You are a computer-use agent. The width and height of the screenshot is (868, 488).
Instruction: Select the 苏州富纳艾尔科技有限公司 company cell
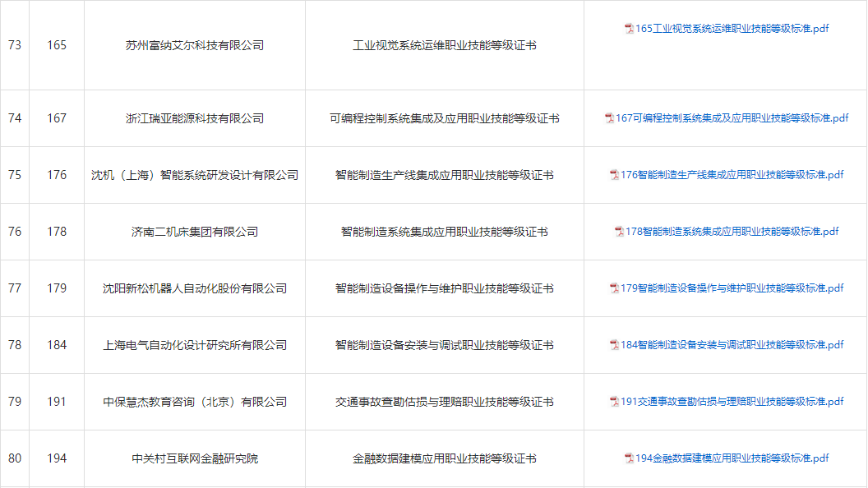(195, 45)
